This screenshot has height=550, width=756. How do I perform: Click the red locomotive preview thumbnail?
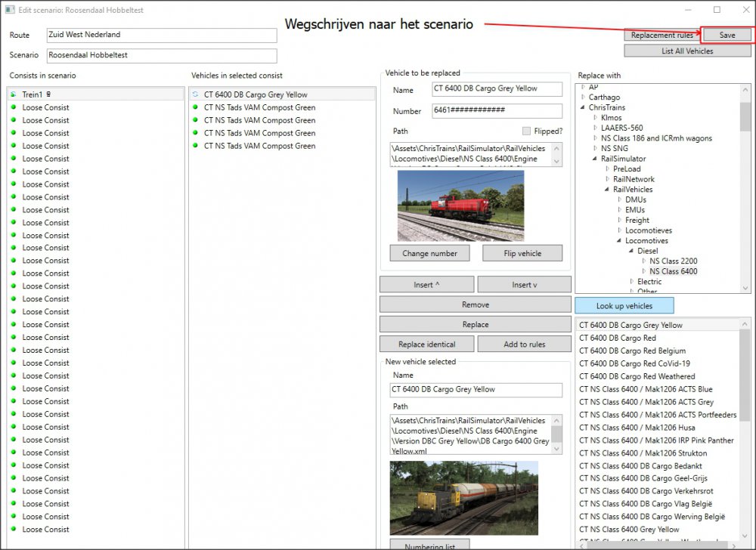[460, 205]
